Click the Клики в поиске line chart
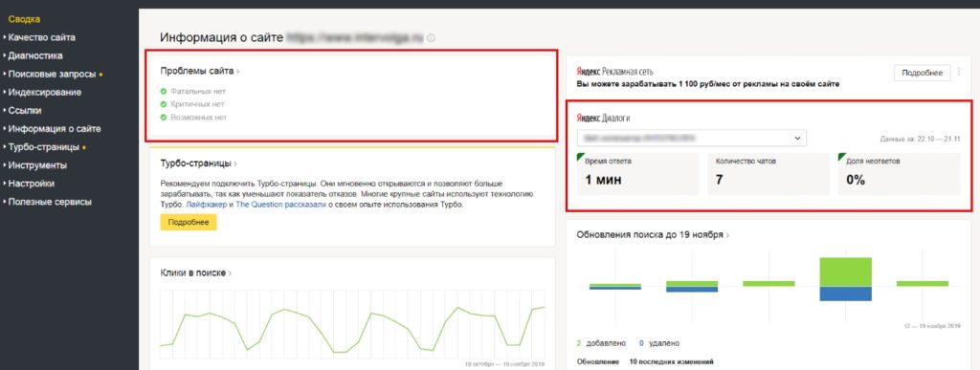 [x=352, y=325]
